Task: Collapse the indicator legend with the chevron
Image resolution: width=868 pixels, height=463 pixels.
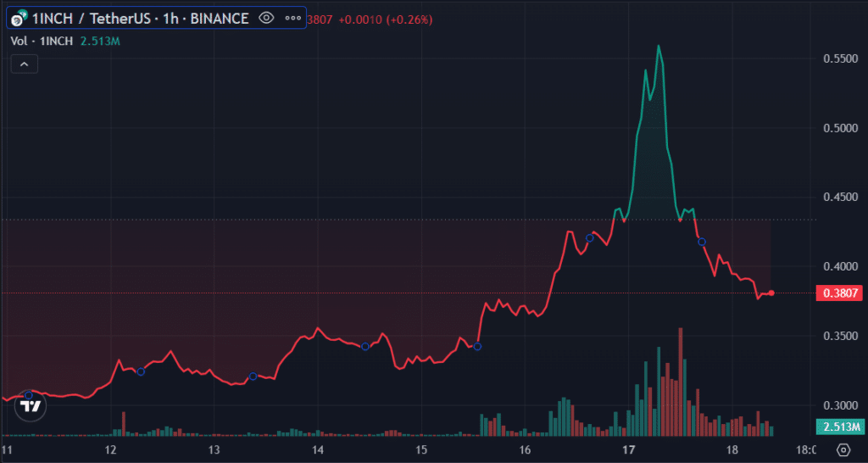Action: click(x=25, y=64)
